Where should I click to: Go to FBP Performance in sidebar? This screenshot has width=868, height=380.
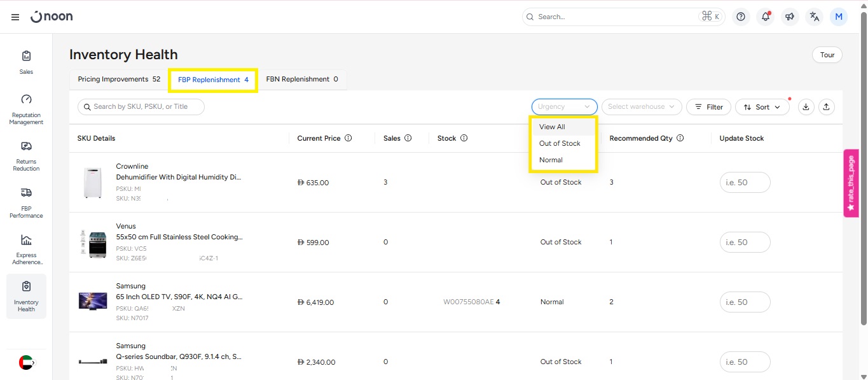[x=26, y=202]
